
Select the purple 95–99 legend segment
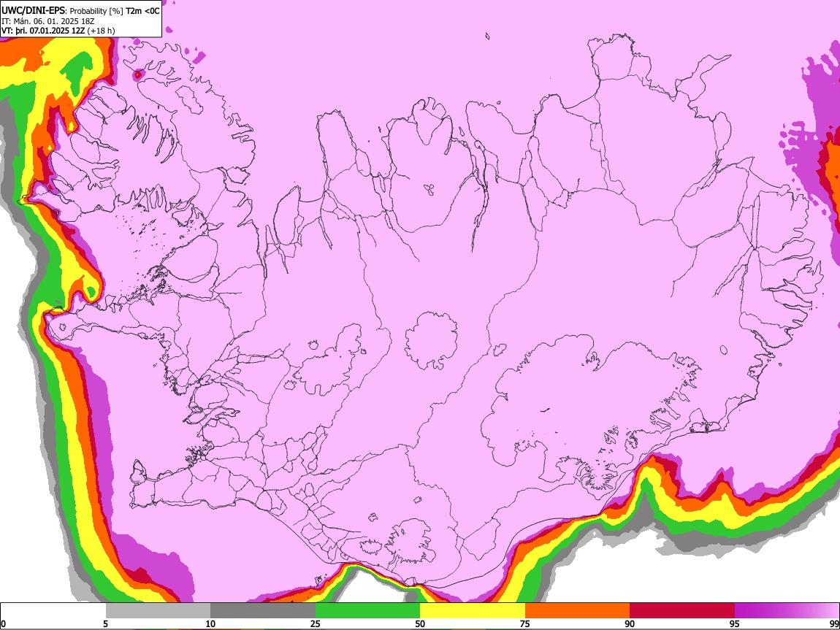787,610
